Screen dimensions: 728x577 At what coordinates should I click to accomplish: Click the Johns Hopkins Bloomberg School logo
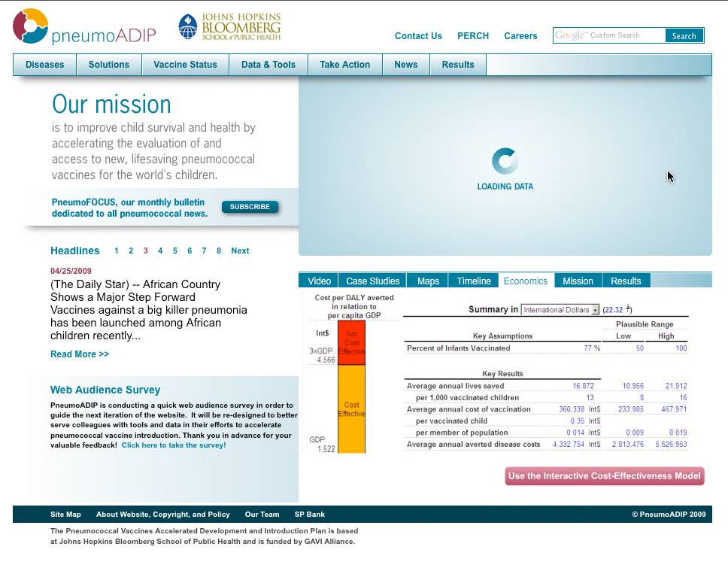(229, 27)
